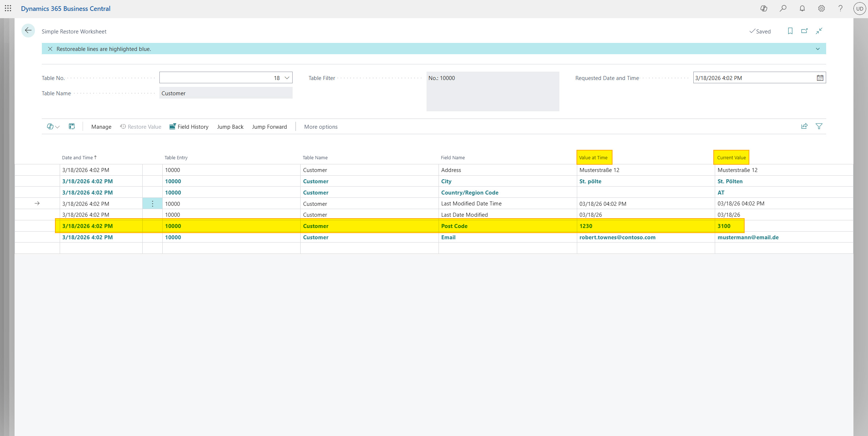Bookmark this page icon

(790, 31)
